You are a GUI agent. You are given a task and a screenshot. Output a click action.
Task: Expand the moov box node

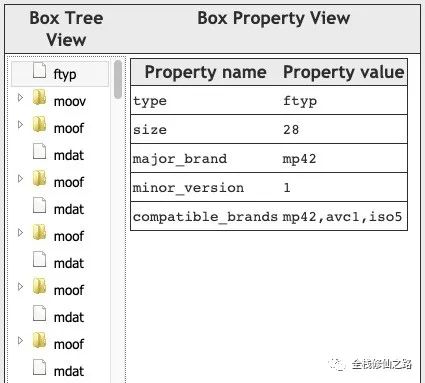20,98
